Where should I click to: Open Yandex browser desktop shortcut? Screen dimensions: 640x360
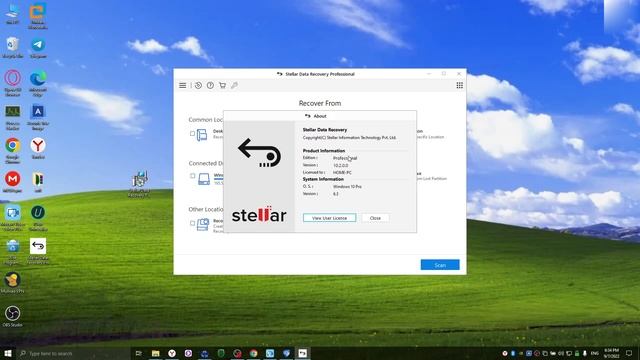pyautogui.click(x=38, y=148)
